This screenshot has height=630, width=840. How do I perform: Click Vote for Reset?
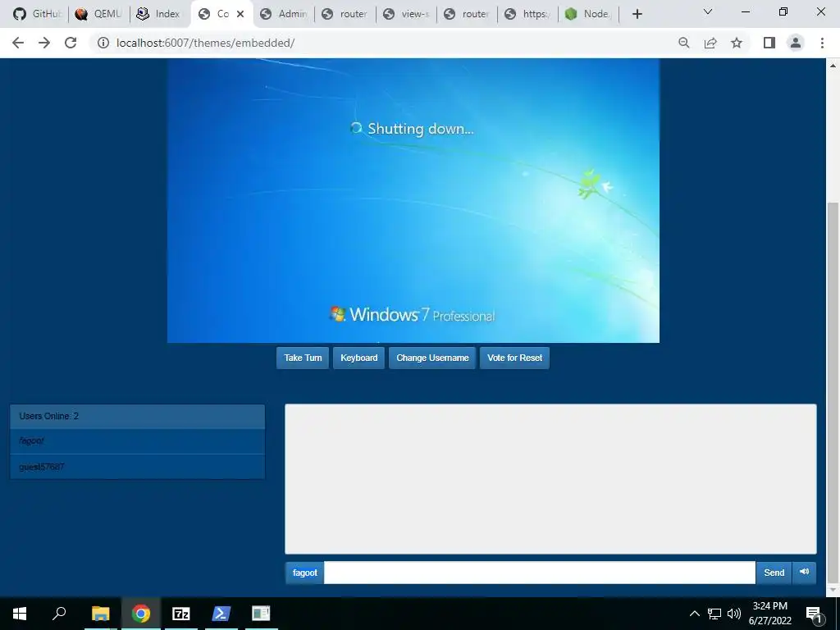tap(515, 358)
